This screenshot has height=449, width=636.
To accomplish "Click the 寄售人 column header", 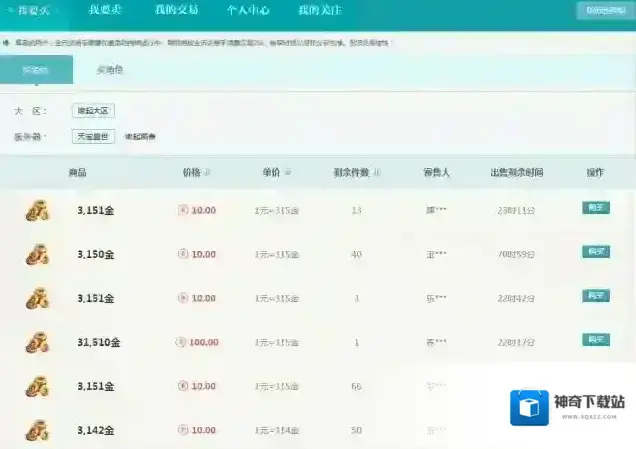I will pos(436,173).
